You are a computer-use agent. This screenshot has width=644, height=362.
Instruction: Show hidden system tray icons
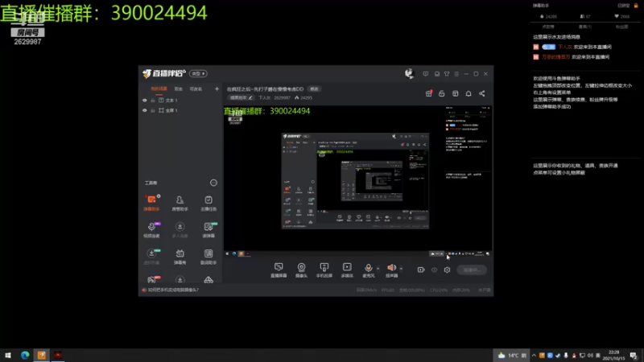pos(534,356)
